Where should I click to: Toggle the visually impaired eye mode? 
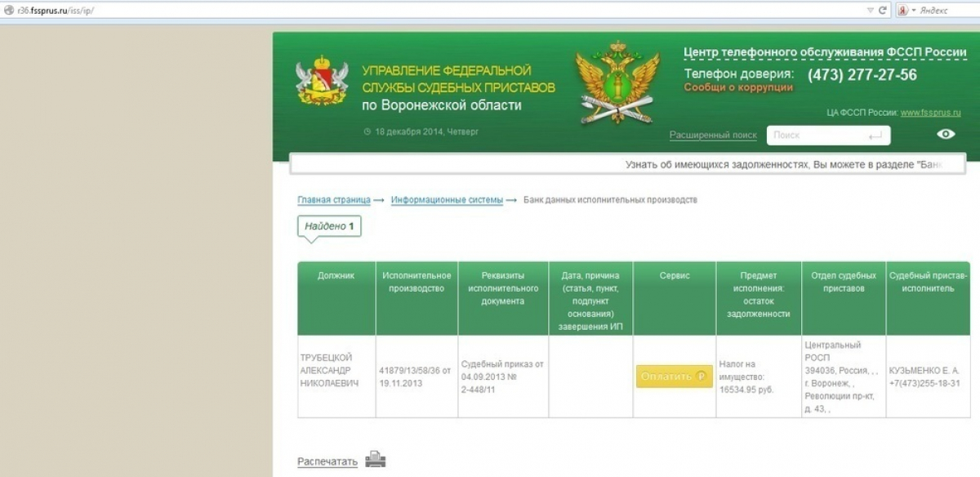coord(946,135)
